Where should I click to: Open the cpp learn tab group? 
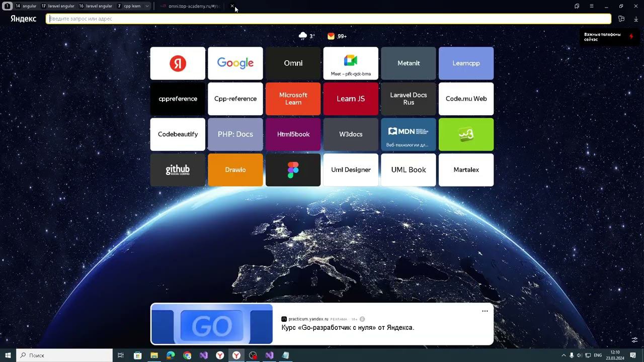pyautogui.click(x=129, y=6)
